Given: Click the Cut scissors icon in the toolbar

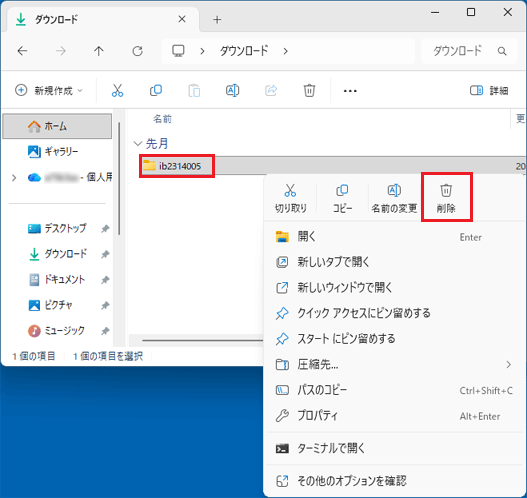Looking at the screenshot, I should pyautogui.click(x=117, y=90).
